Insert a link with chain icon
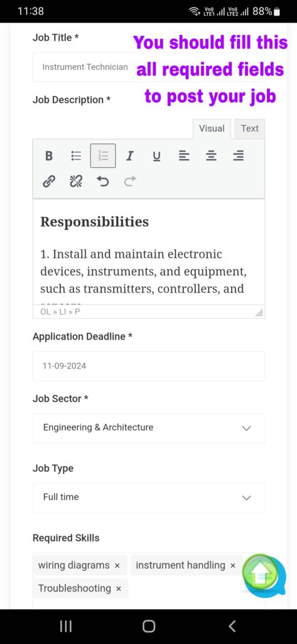The height and width of the screenshot is (644, 297). point(49,181)
